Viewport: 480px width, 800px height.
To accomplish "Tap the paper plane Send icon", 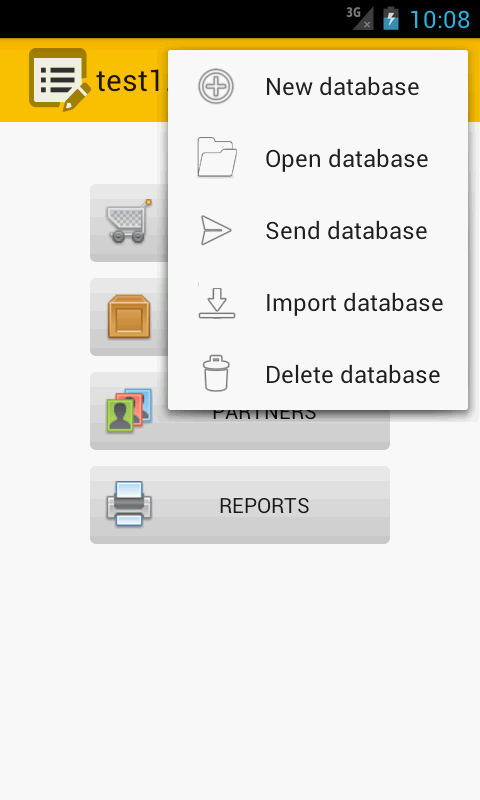I will point(216,230).
